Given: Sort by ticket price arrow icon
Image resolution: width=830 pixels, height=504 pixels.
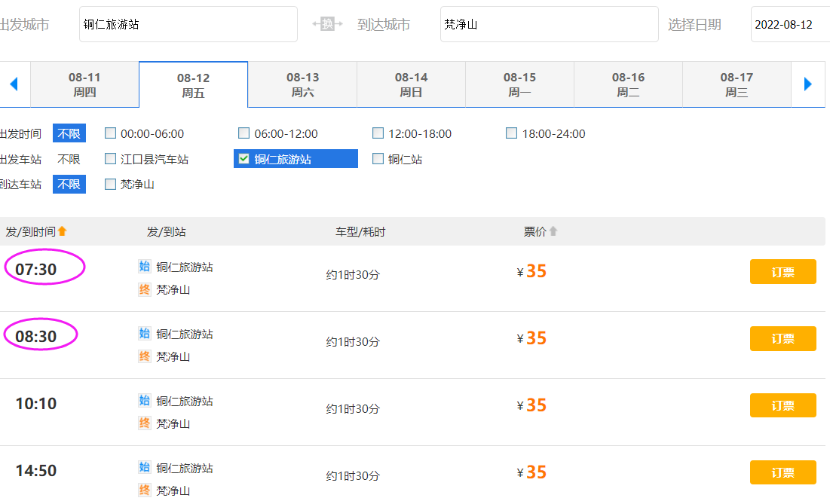Looking at the screenshot, I should click(553, 231).
